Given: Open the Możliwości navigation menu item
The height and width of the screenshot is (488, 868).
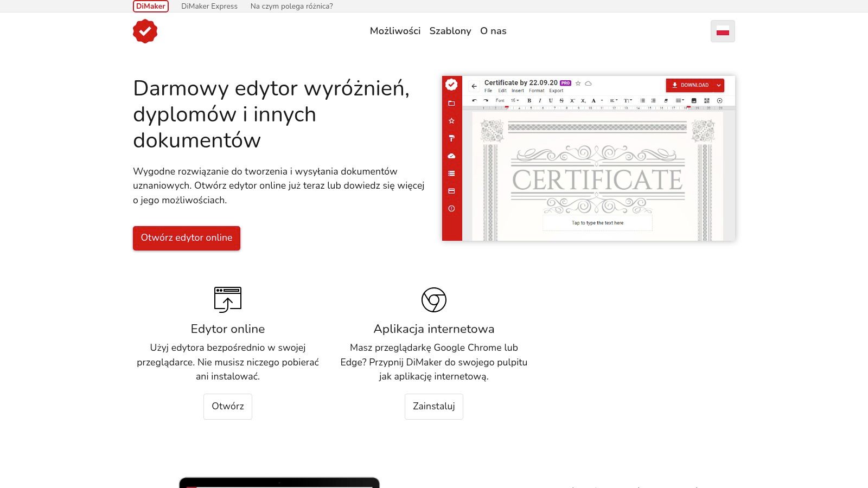Looking at the screenshot, I should pyautogui.click(x=395, y=31).
